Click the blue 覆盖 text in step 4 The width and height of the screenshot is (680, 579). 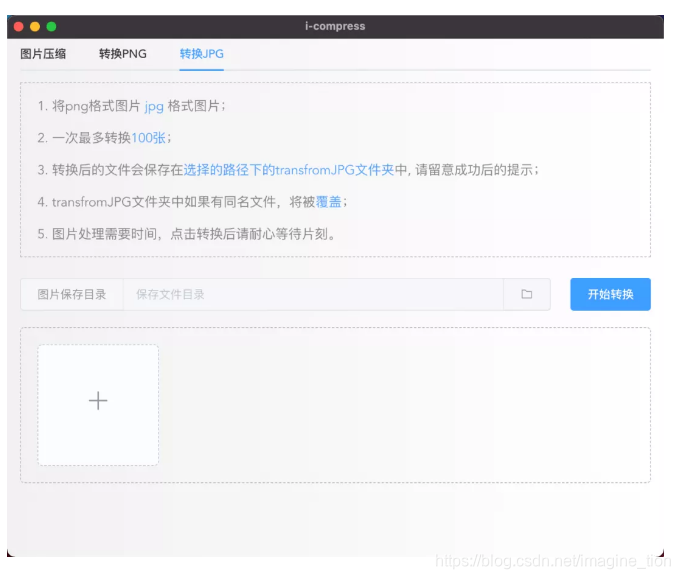coord(329,202)
